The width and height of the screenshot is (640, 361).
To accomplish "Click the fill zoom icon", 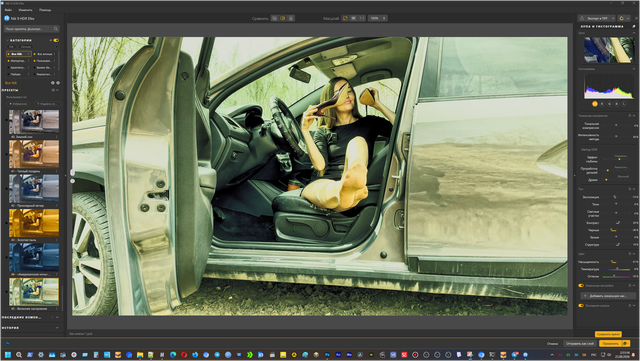I will click(x=353, y=18).
